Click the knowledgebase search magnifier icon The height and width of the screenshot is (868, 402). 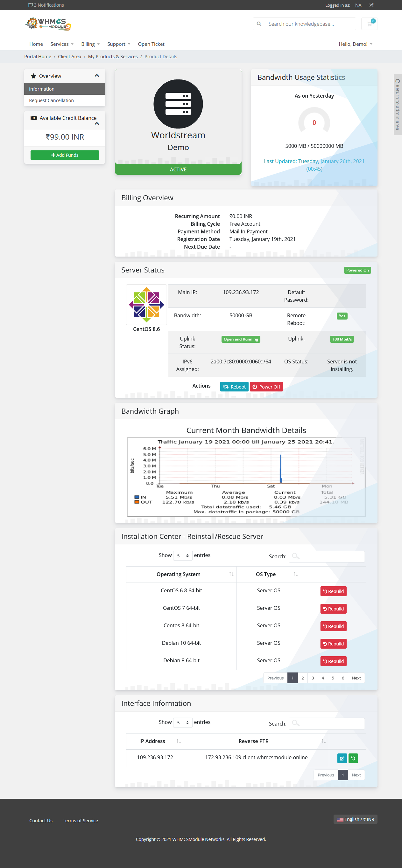click(259, 24)
